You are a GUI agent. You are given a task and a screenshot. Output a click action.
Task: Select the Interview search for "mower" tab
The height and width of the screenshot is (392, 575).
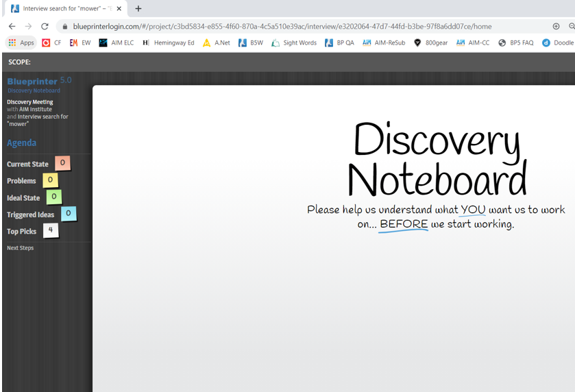[x=66, y=8]
